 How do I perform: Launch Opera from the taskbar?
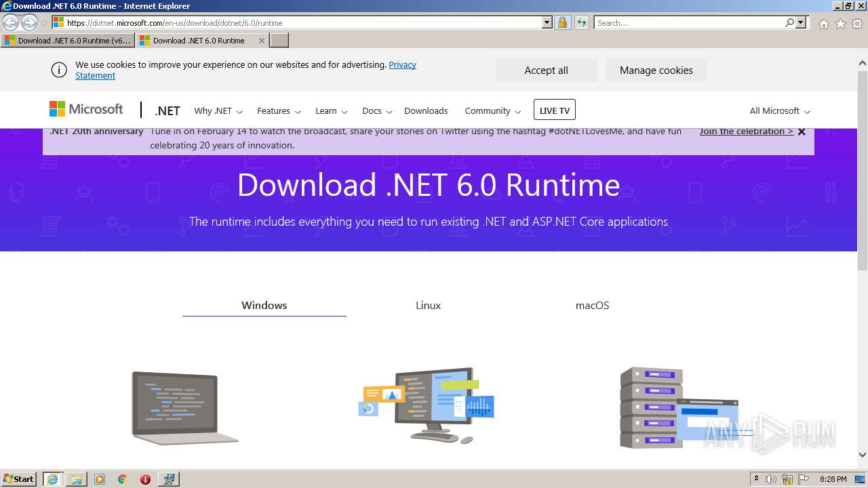145,479
